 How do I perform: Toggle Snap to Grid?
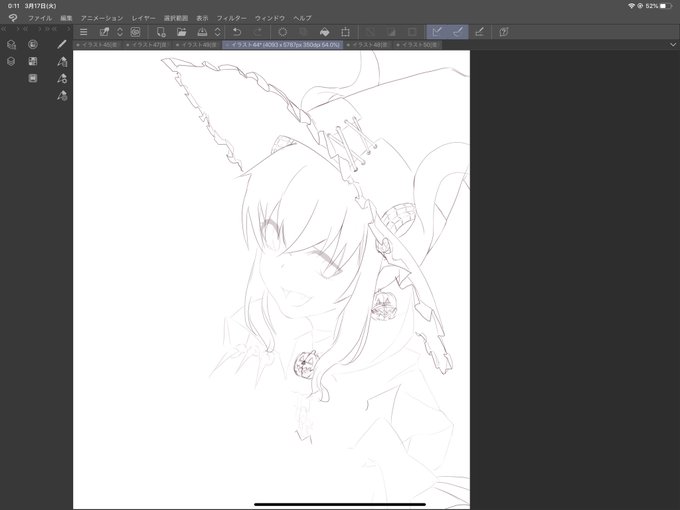coord(479,32)
